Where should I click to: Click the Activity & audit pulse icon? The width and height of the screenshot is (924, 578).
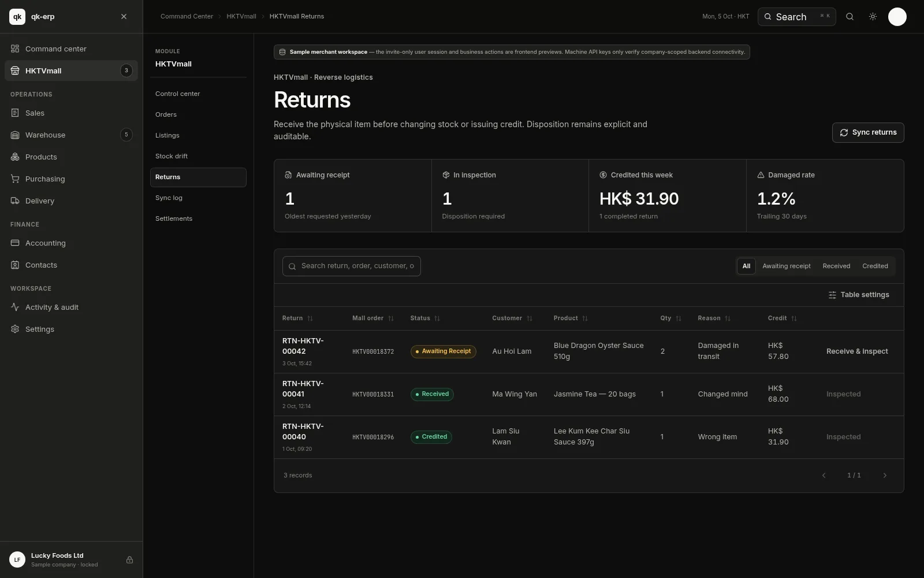point(15,307)
